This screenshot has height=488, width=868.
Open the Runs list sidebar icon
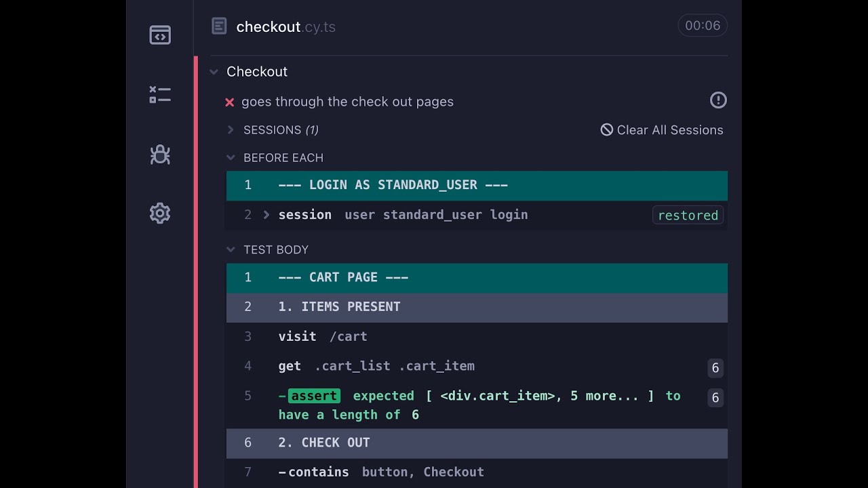pos(160,95)
